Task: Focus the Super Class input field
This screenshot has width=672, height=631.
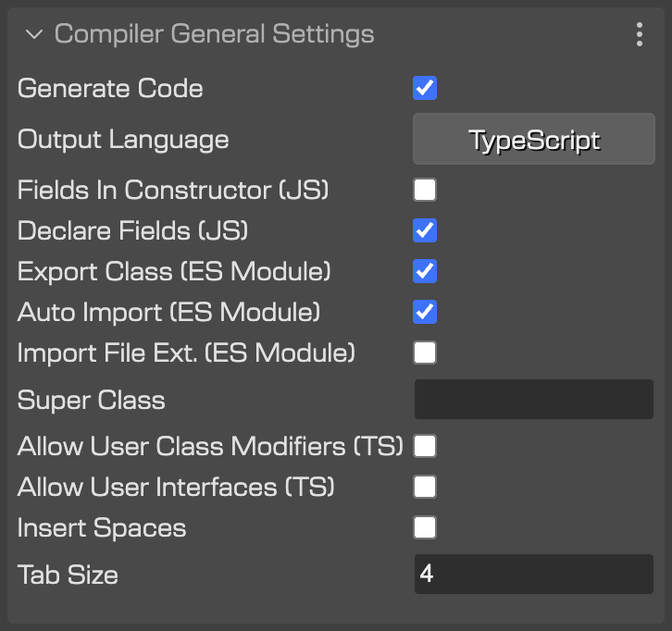Action: coord(533,400)
